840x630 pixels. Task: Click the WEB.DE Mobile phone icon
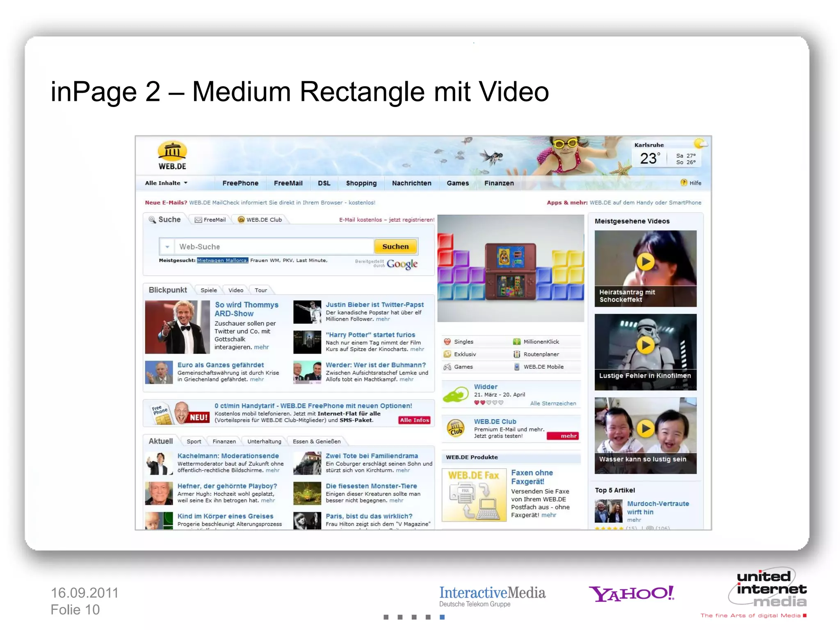click(x=517, y=367)
